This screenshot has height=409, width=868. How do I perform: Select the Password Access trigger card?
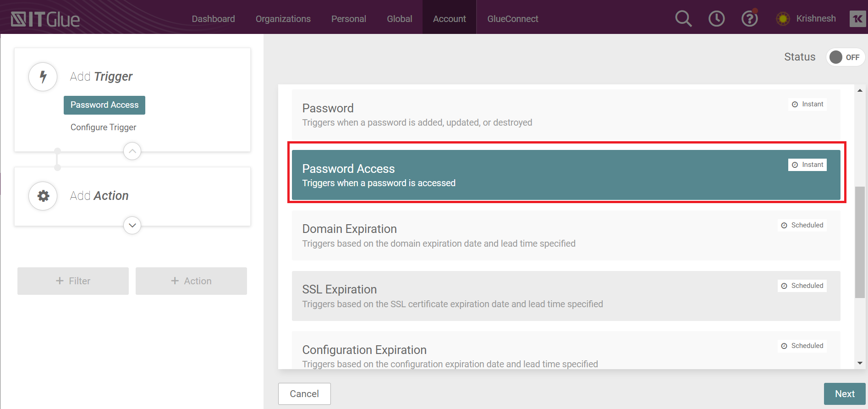[566, 175]
